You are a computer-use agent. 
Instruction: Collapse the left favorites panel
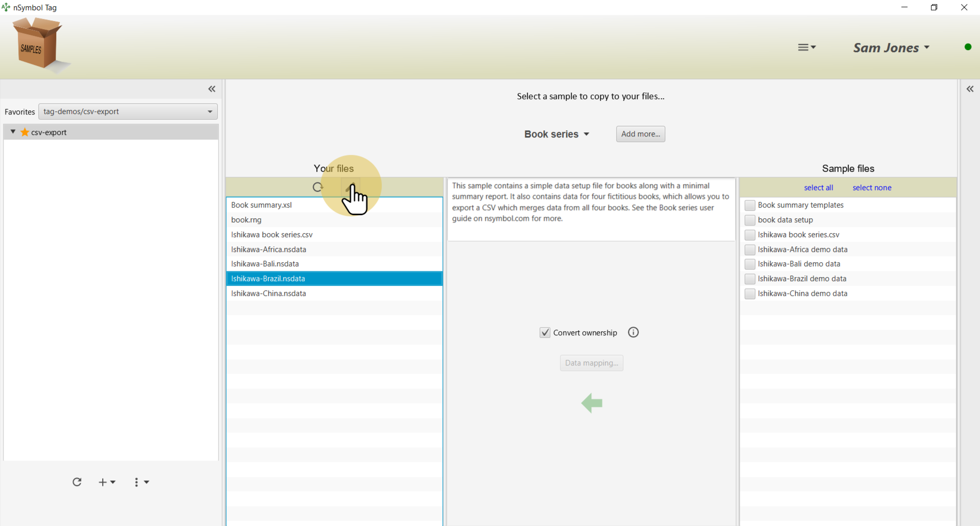[212, 89]
